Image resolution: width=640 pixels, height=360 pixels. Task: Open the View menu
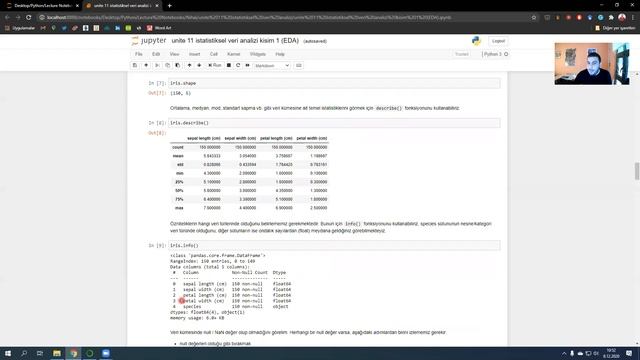coord(174,54)
